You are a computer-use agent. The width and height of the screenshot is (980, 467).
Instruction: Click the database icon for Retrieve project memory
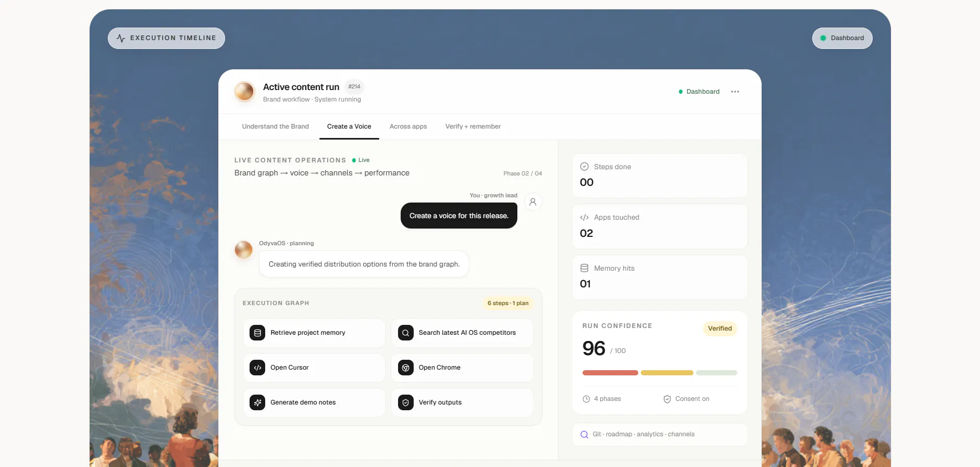click(257, 333)
